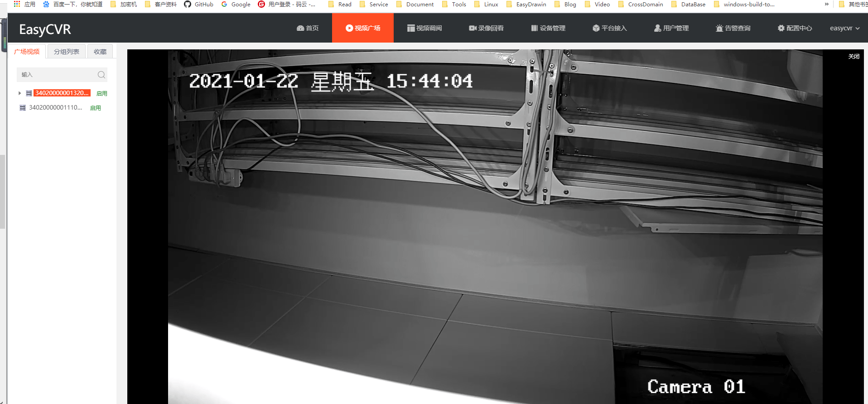Open 视频调阅 video retrieval page
This screenshot has width=868, height=404.
(x=424, y=28)
